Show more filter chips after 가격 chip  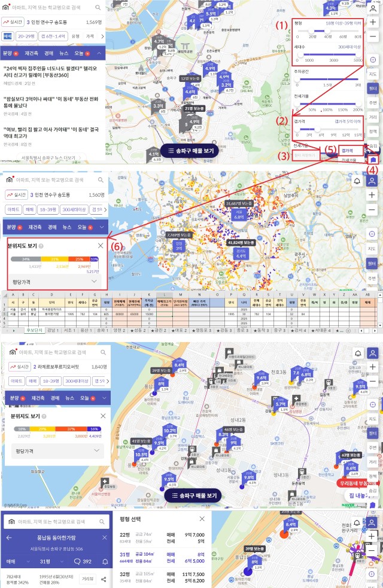[x=102, y=36]
